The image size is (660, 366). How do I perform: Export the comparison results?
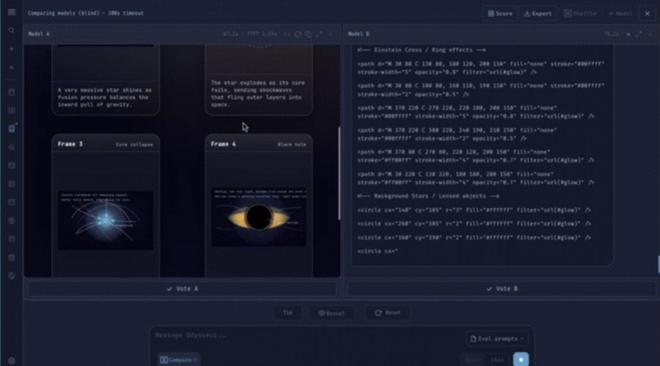click(x=538, y=13)
